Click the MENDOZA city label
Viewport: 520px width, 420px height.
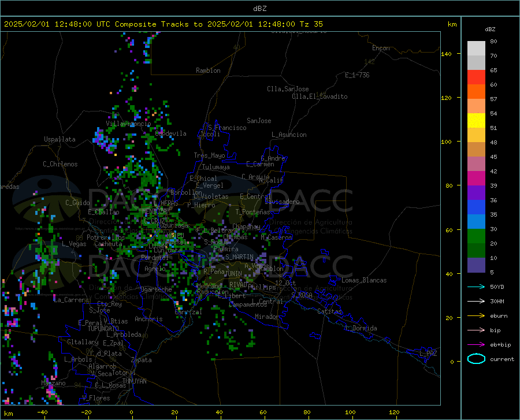154,211
